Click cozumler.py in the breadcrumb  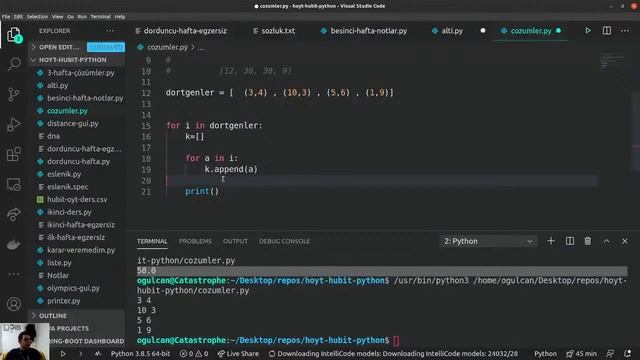click(x=167, y=47)
